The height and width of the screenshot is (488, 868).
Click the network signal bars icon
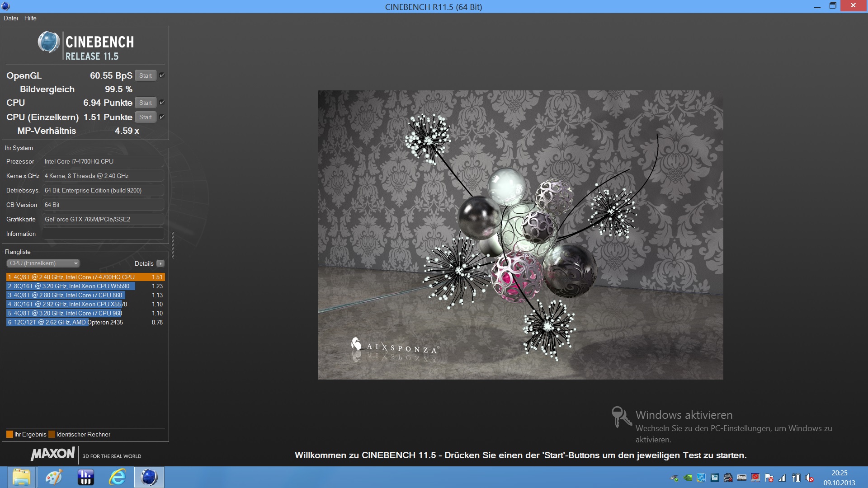(x=782, y=478)
